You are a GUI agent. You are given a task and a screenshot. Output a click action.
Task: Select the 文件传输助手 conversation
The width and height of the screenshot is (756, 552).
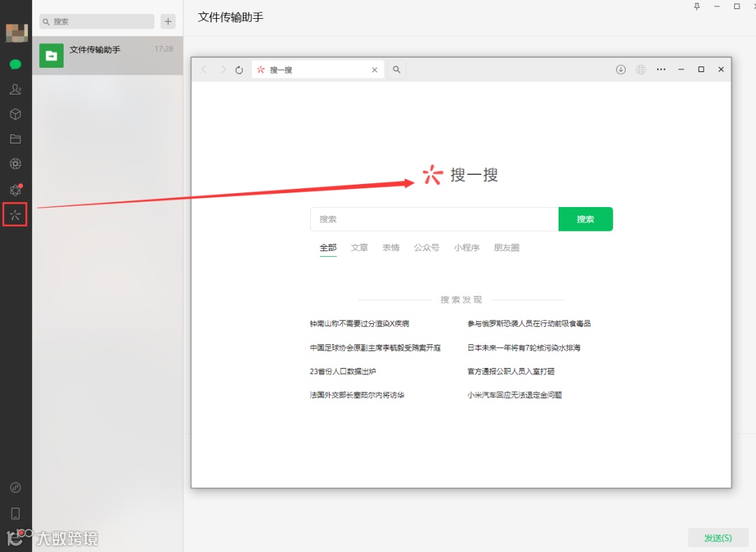pos(108,55)
